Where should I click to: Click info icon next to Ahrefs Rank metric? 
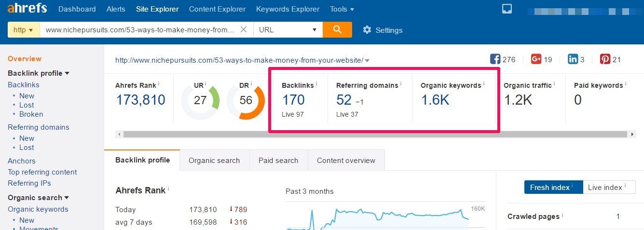159,84
